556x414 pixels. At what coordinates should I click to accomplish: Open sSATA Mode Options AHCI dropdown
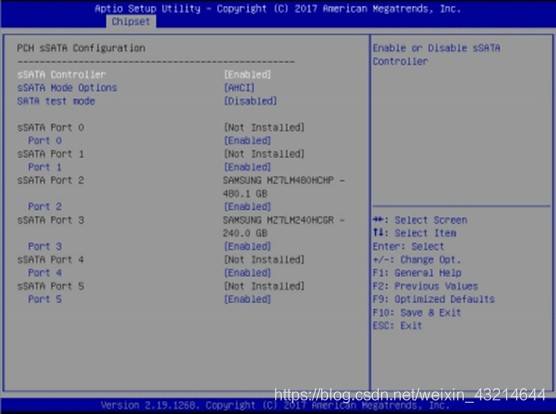click(239, 88)
